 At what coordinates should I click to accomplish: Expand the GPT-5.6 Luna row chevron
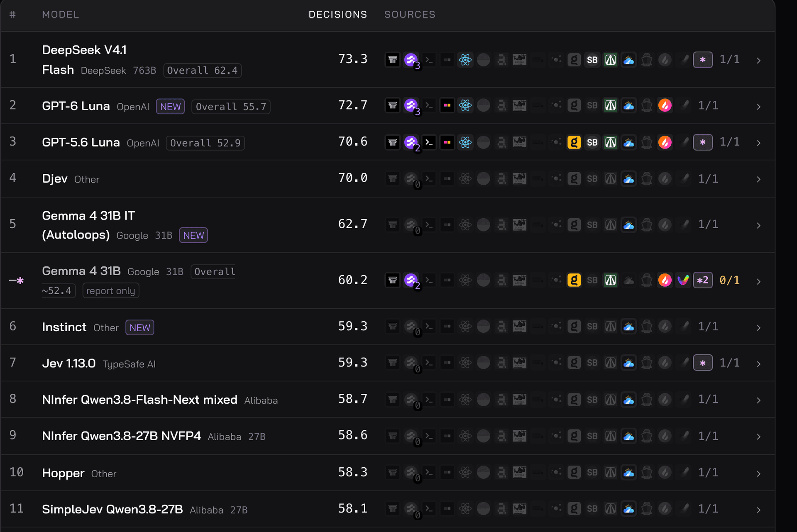pyautogui.click(x=758, y=143)
